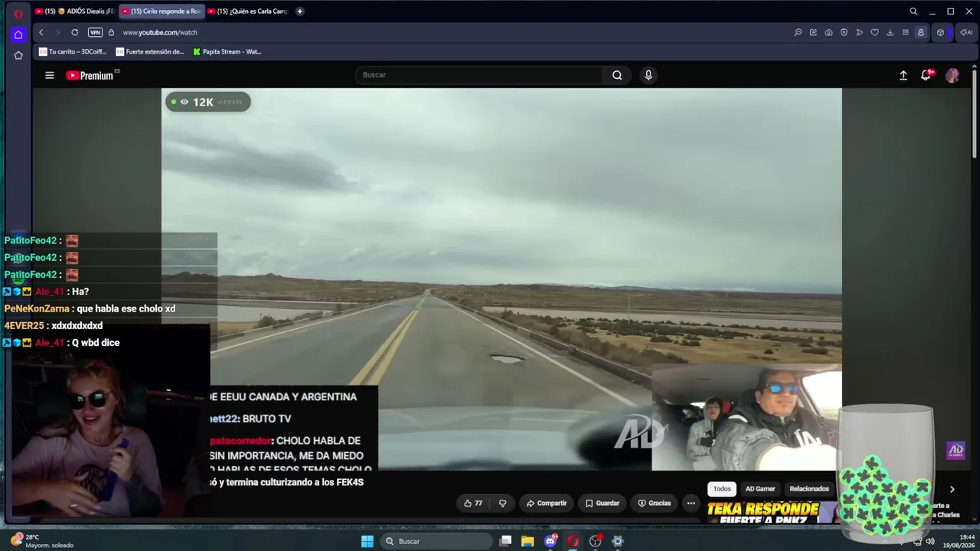Image resolution: width=980 pixels, height=551 pixels.
Task: Click the 'Compartir' share button
Action: click(547, 503)
